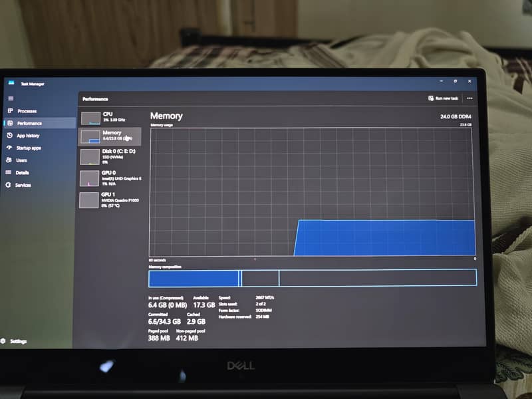This screenshot has width=532, height=399.
Task: Click the free segment of memory composition bar
Action: pyautogui.click(x=378, y=277)
